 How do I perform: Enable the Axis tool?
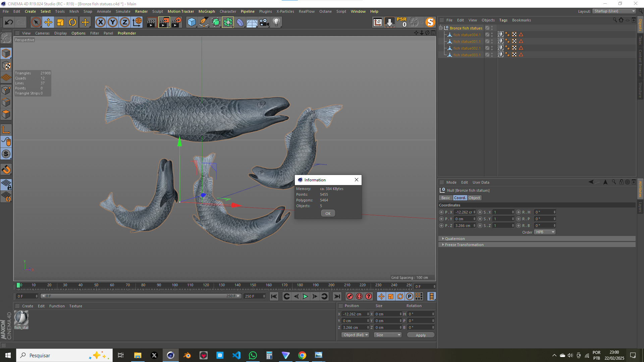(6, 130)
